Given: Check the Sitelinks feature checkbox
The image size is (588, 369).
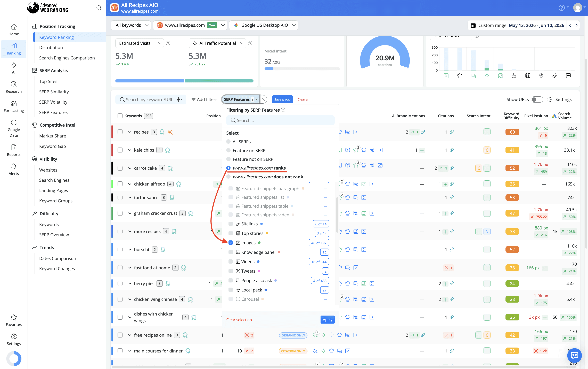Looking at the screenshot, I should 231,224.
